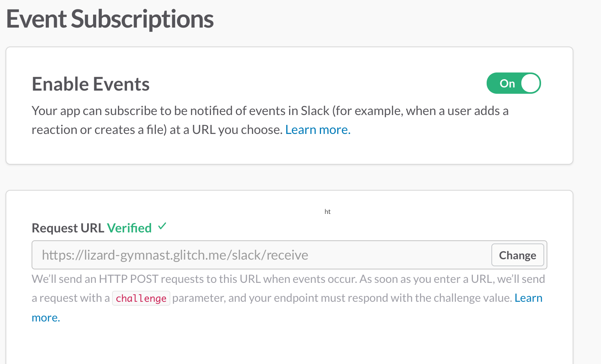
Task: Click the Request URL label
Action: (x=67, y=228)
